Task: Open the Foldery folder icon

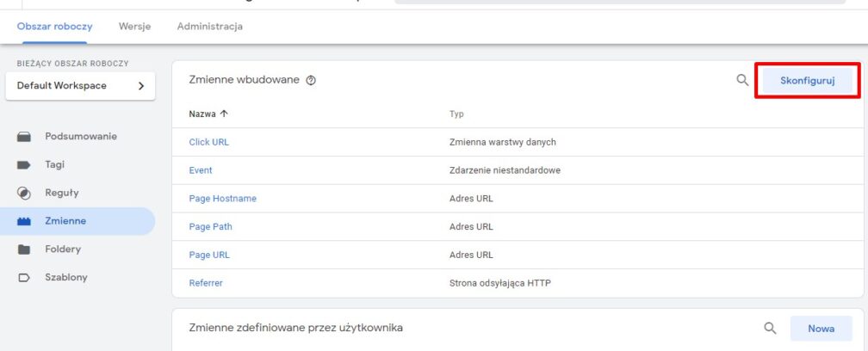Action: (x=24, y=249)
